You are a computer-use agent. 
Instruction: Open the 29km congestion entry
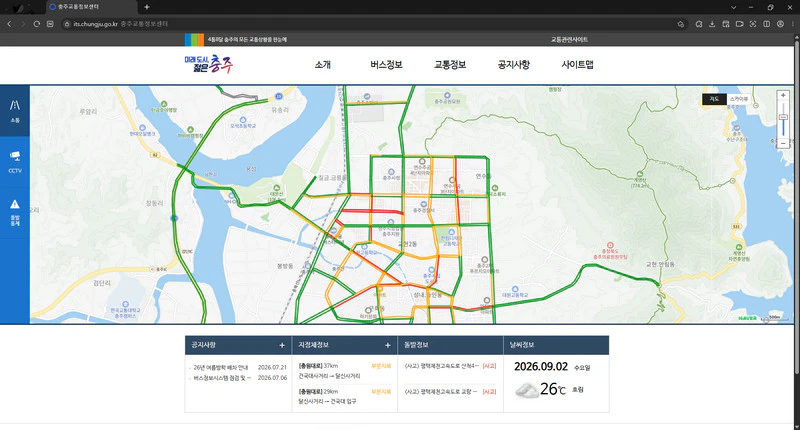tap(344, 396)
